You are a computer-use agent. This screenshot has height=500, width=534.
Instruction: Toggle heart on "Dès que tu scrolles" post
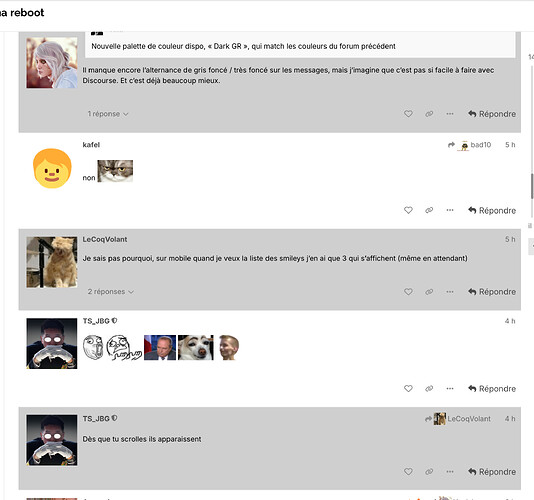pos(408,472)
